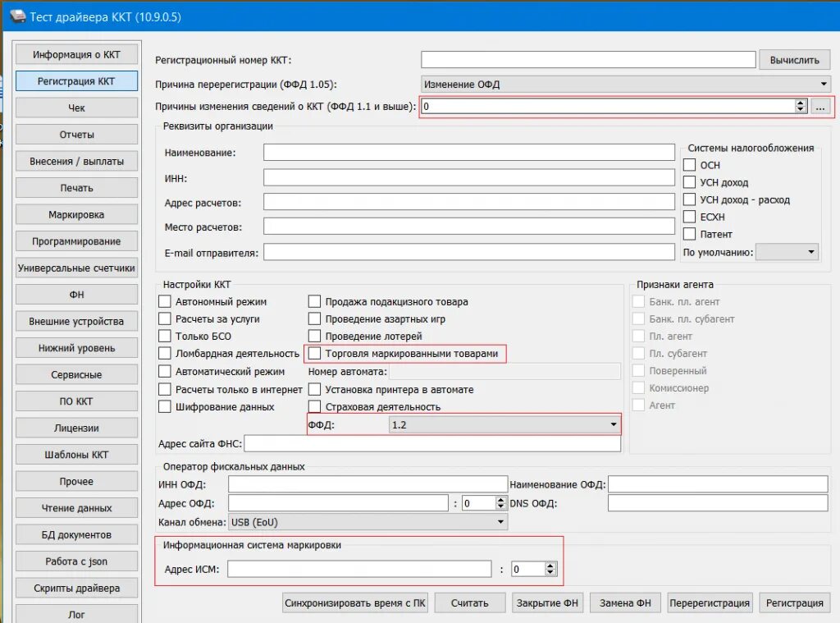Open the Информация о ККТ section
840x623 pixels.
tap(76, 55)
